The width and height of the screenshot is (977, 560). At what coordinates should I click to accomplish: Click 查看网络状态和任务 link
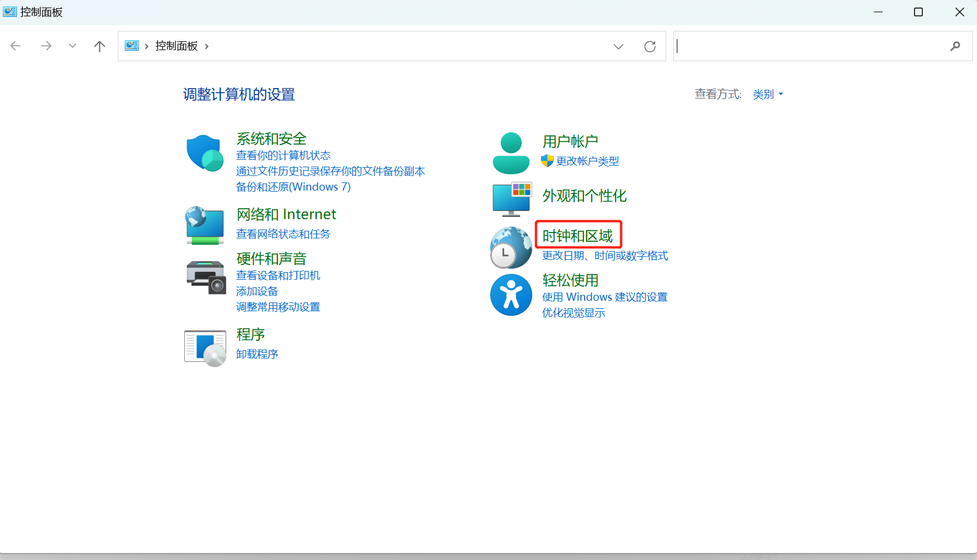(283, 234)
